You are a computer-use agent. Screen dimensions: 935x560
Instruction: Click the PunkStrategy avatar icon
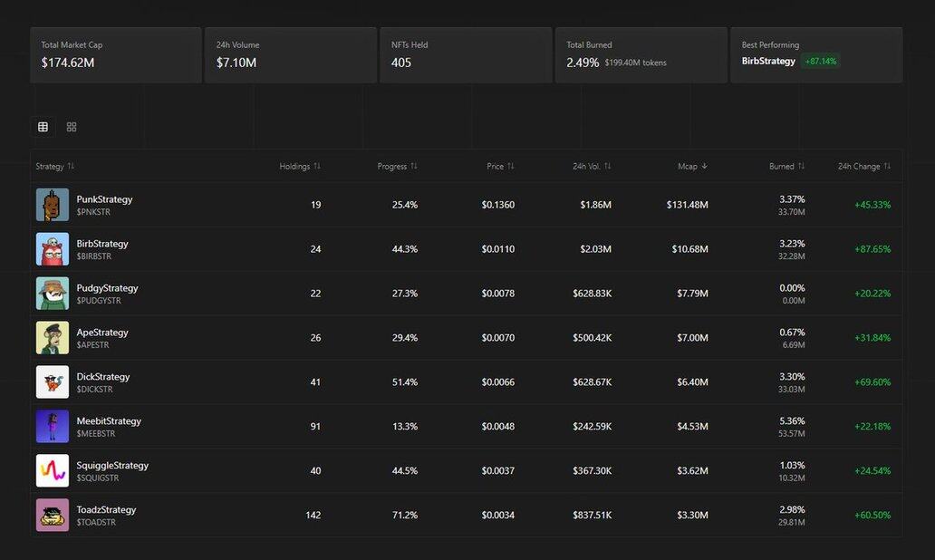(x=53, y=205)
